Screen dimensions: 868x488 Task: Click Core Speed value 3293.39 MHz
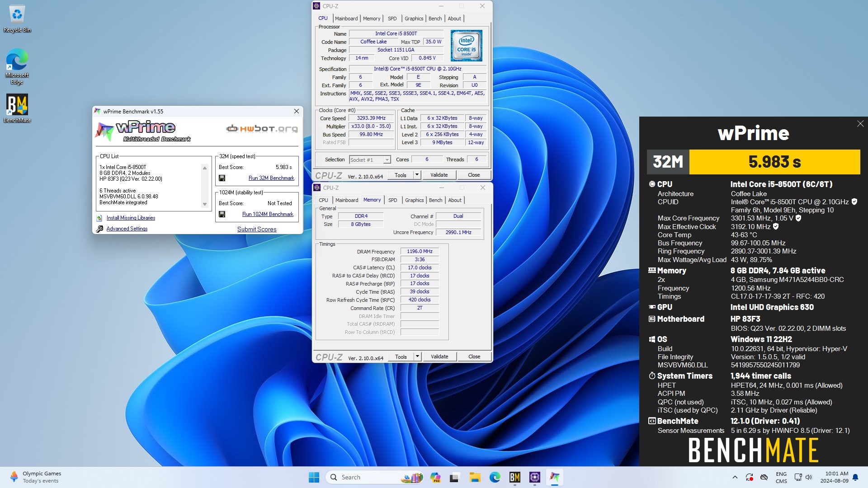coord(371,118)
